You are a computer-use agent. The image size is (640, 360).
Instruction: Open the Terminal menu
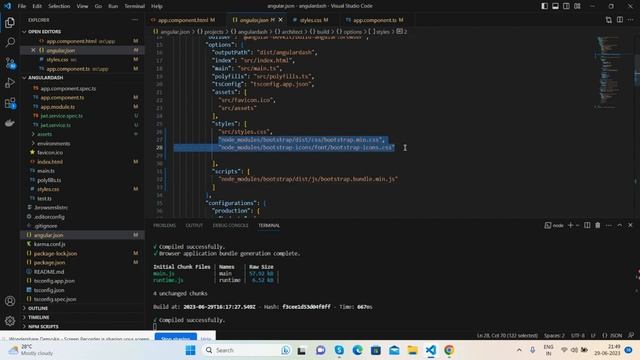pyautogui.click(x=135, y=6)
